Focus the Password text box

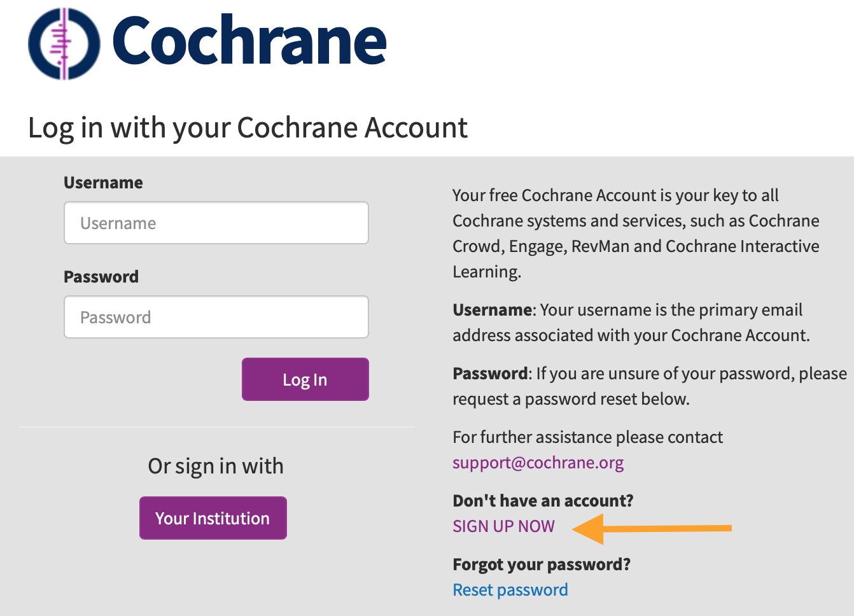click(216, 318)
